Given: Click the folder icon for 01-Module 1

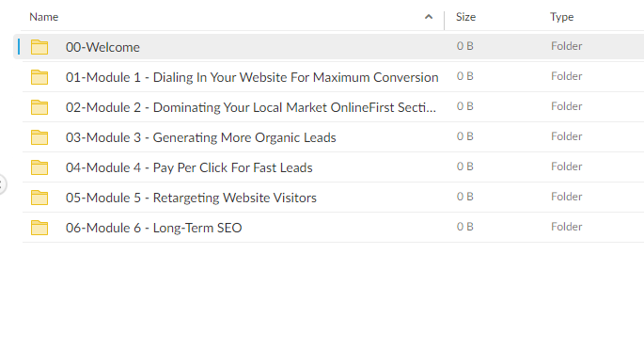Looking at the screenshot, I should click(x=39, y=77).
